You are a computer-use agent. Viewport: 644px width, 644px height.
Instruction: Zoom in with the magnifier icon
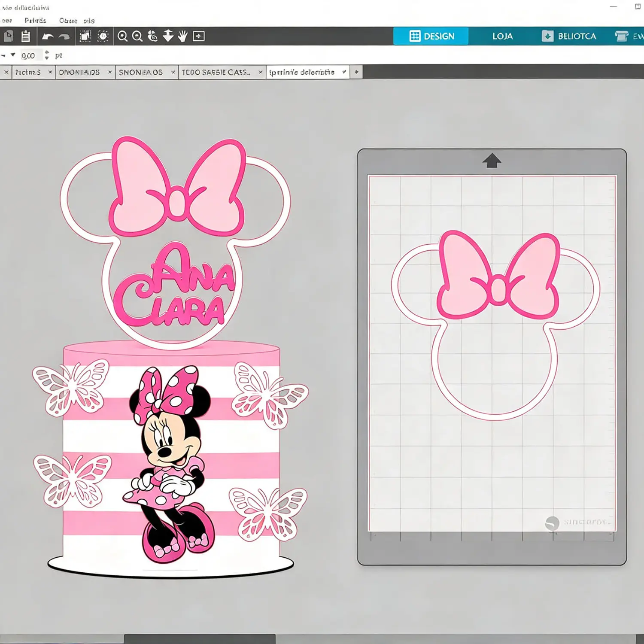coord(123,36)
